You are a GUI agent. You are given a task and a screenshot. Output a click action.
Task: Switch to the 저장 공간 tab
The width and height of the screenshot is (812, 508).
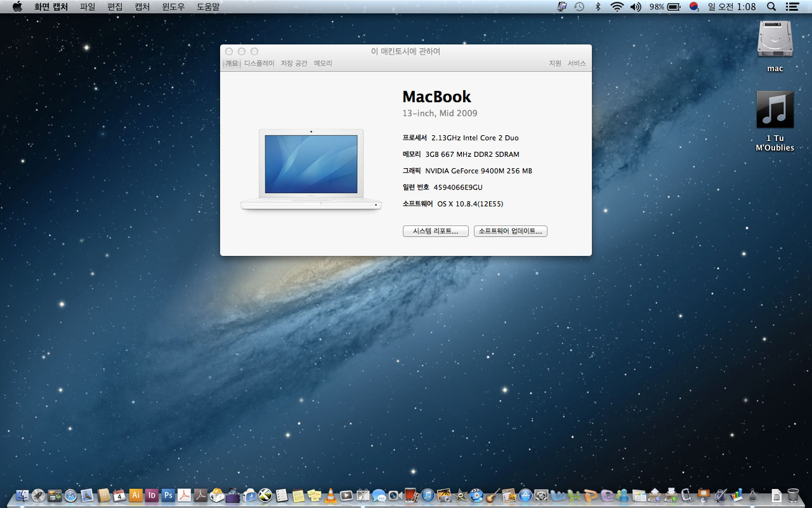click(294, 63)
